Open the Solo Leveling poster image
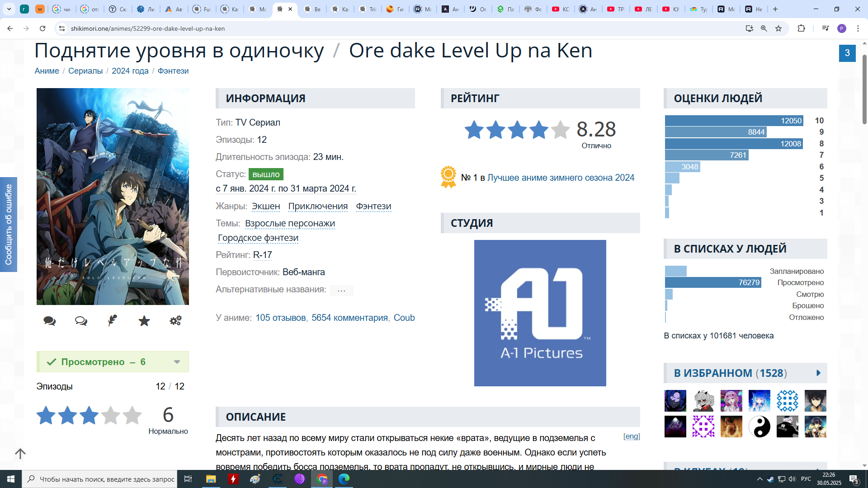 click(113, 197)
